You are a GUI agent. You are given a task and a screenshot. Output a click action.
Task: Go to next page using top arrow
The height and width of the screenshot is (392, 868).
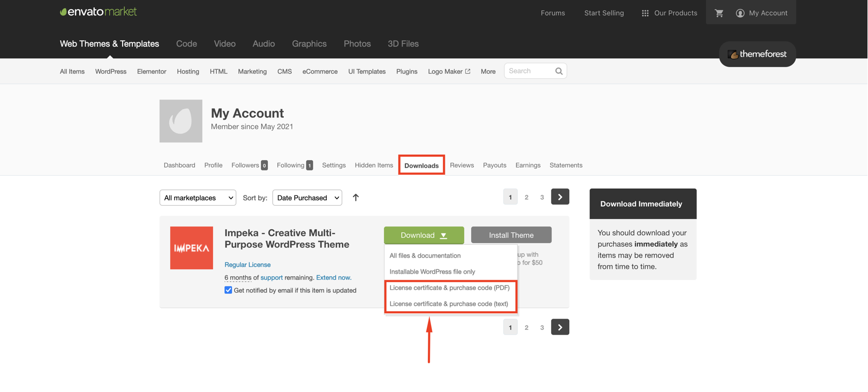coord(560,197)
